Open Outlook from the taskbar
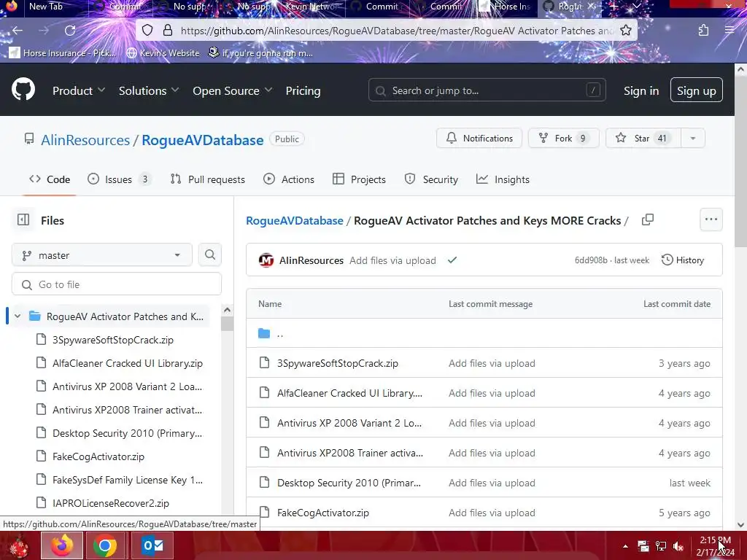 [152, 545]
